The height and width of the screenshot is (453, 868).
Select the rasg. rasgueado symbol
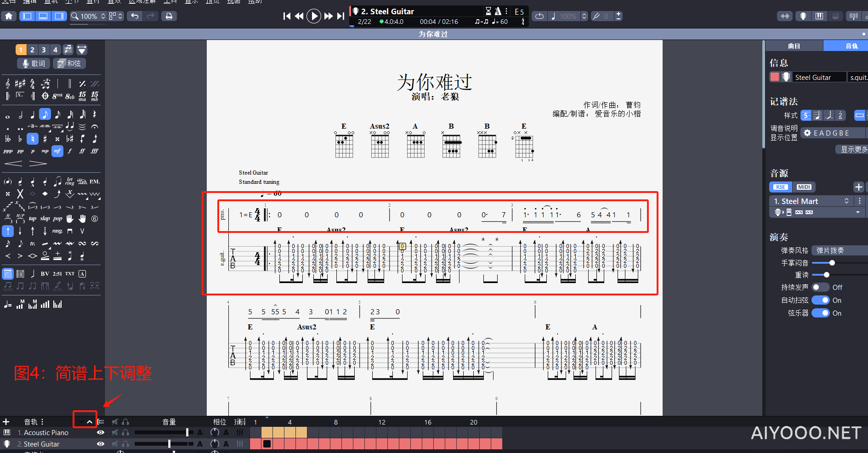click(57, 231)
